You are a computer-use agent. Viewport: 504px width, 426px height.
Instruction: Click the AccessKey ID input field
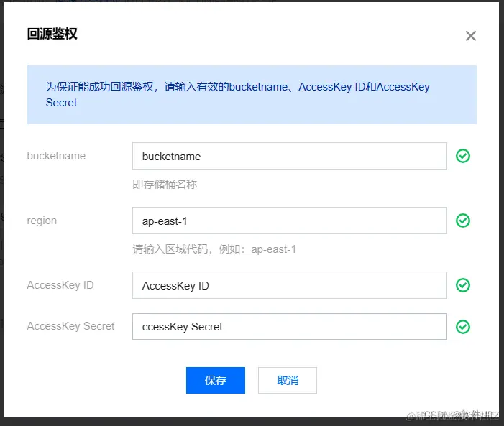point(289,285)
